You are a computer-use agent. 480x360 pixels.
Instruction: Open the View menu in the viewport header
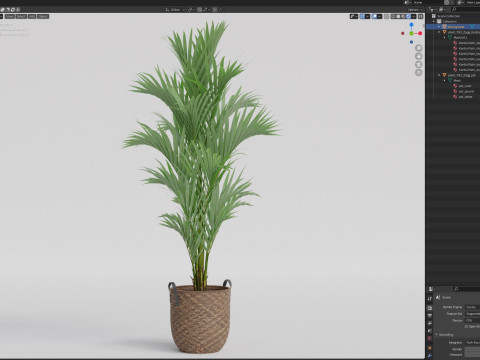click(10, 16)
